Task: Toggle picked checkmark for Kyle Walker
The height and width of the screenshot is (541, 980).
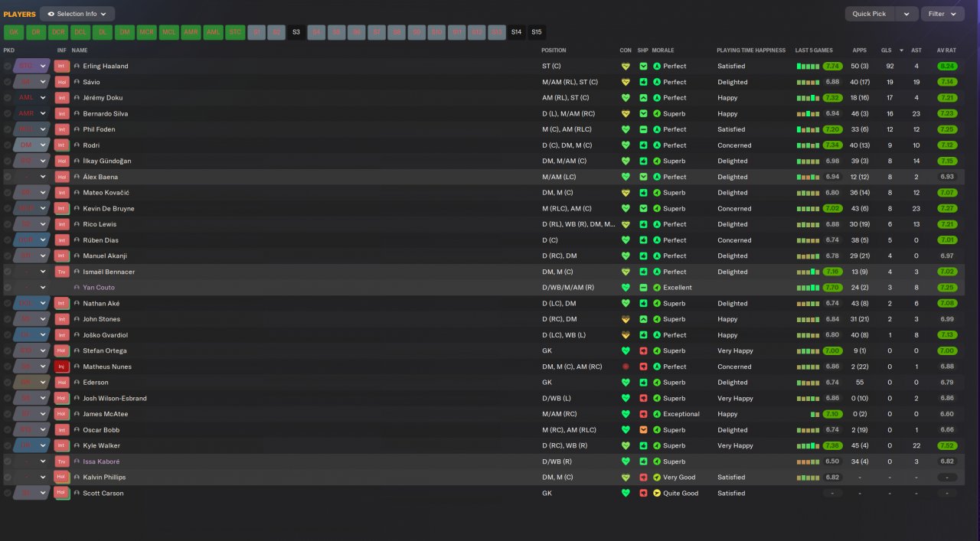Action: (7, 445)
